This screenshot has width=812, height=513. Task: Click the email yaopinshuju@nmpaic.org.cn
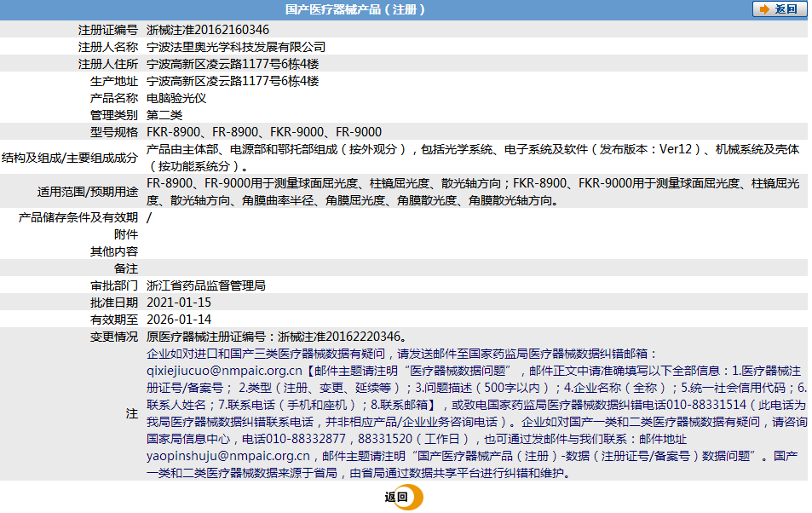coord(228,456)
